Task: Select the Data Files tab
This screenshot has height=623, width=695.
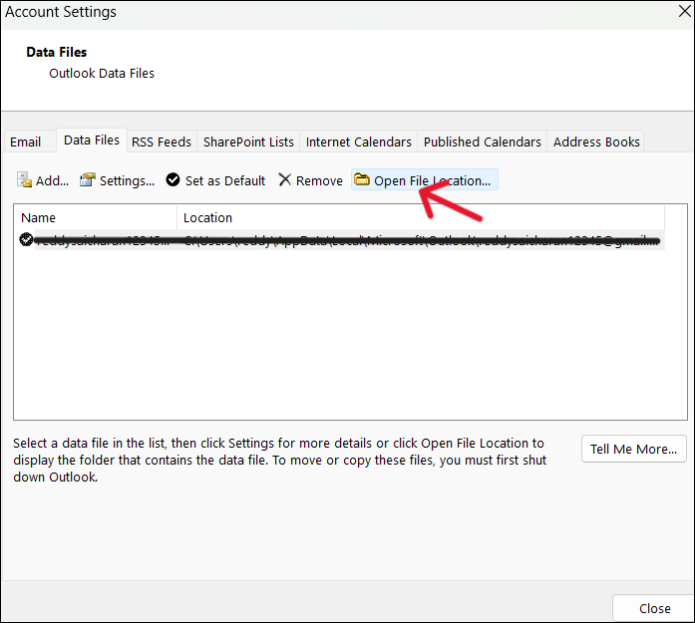Action: coord(92,140)
